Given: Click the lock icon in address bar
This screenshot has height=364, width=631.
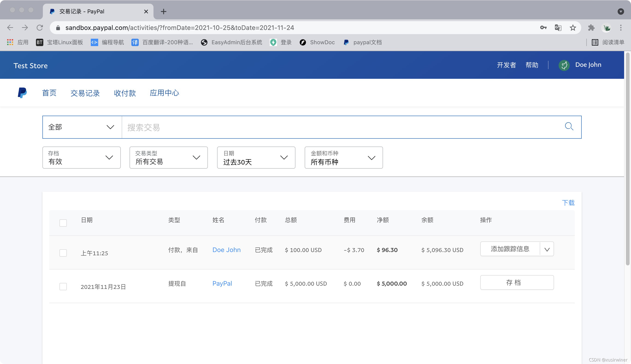Looking at the screenshot, I should pyautogui.click(x=58, y=28).
